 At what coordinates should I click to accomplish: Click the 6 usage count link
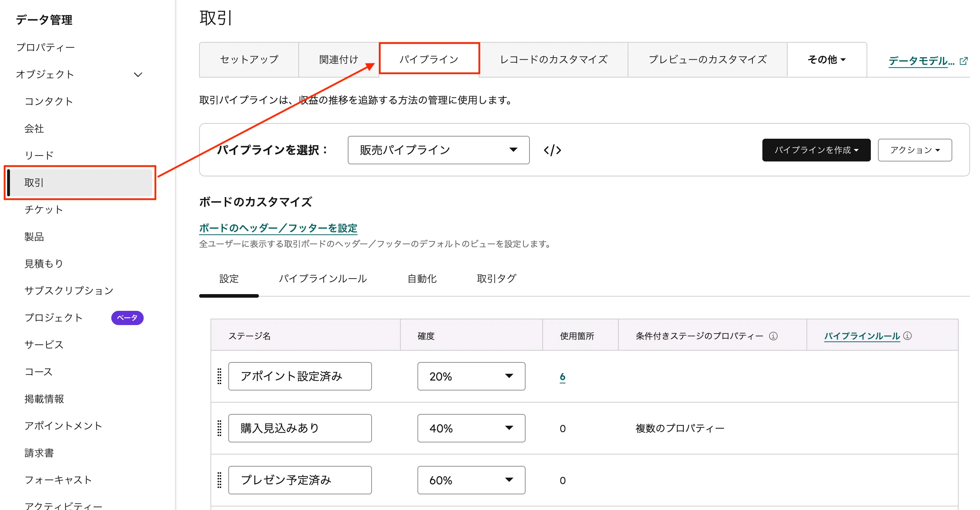[562, 377]
